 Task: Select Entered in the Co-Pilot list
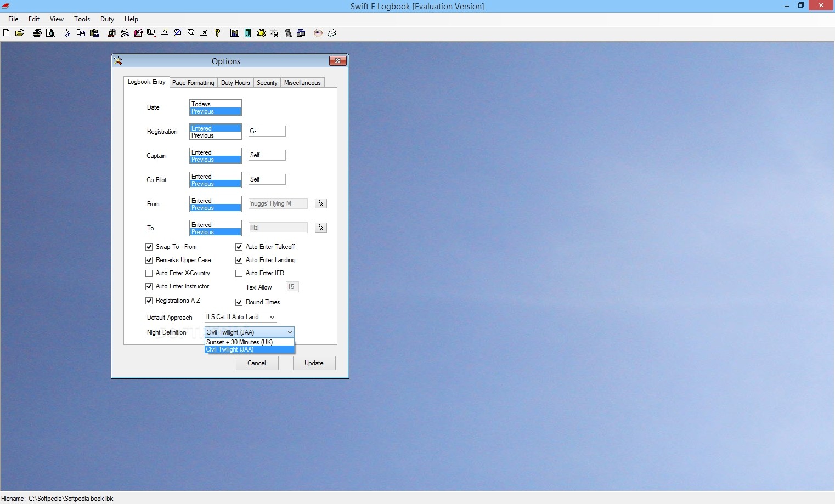click(x=215, y=177)
